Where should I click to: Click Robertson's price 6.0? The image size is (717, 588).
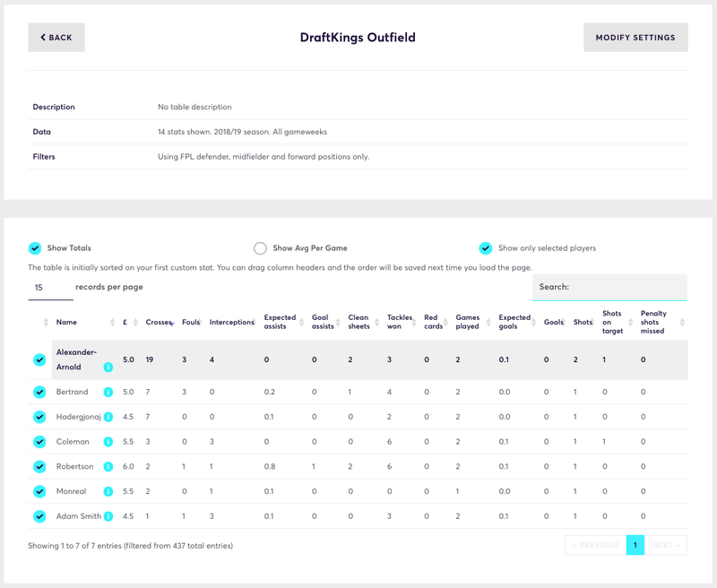(128, 466)
